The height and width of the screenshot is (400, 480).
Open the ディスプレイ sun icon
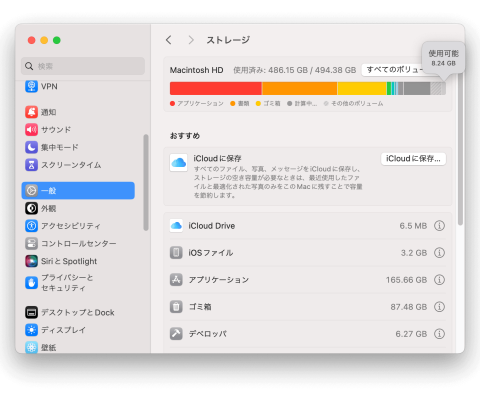31,330
